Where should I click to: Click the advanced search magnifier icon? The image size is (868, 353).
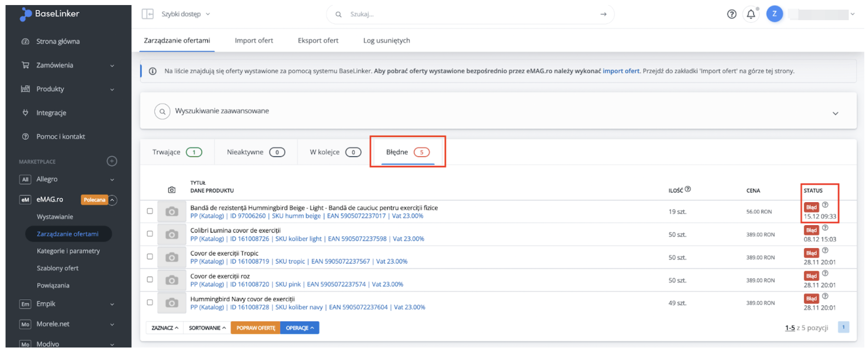click(162, 111)
